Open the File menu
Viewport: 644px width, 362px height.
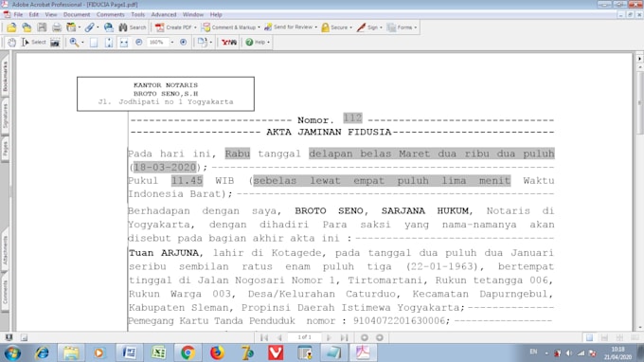[x=18, y=14]
